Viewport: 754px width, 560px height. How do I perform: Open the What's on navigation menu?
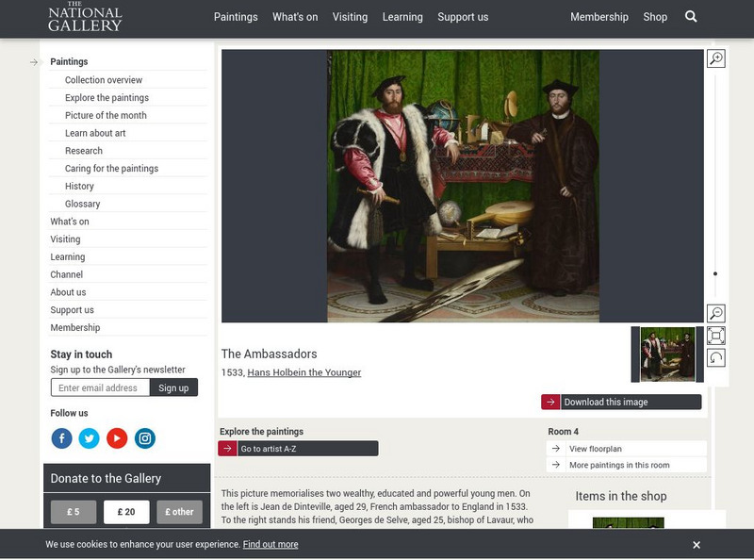tap(295, 16)
